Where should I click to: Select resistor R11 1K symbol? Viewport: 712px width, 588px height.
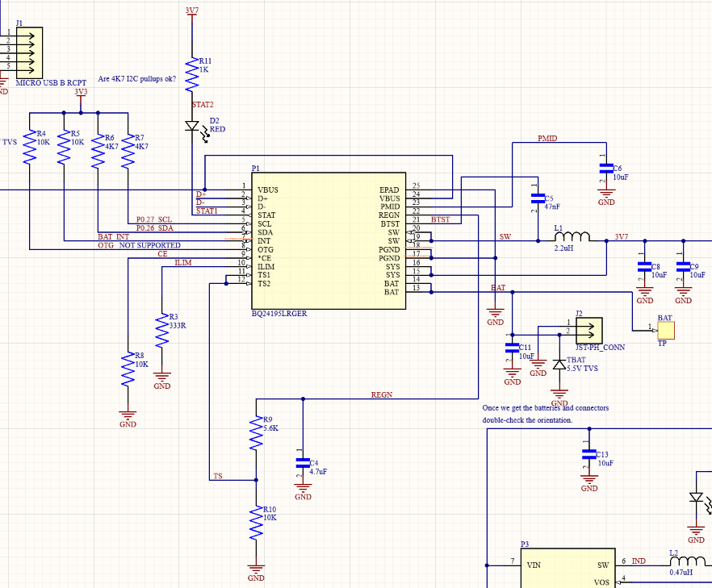coord(192,74)
